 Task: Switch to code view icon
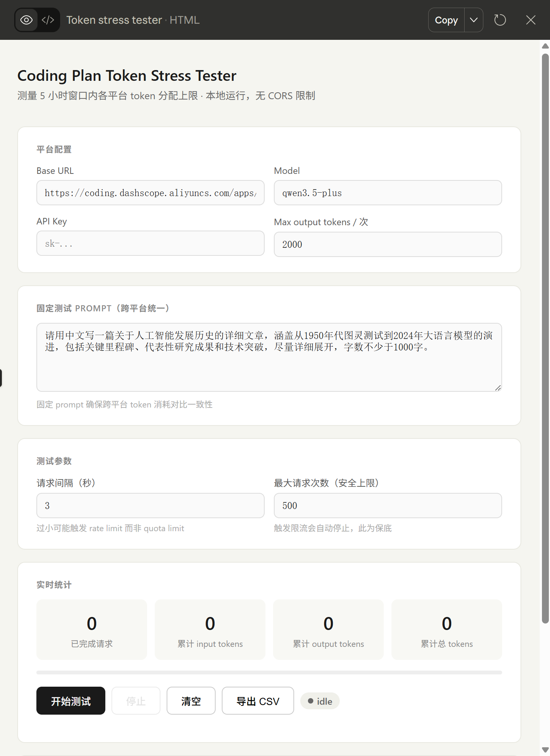(x=48, y=20)
